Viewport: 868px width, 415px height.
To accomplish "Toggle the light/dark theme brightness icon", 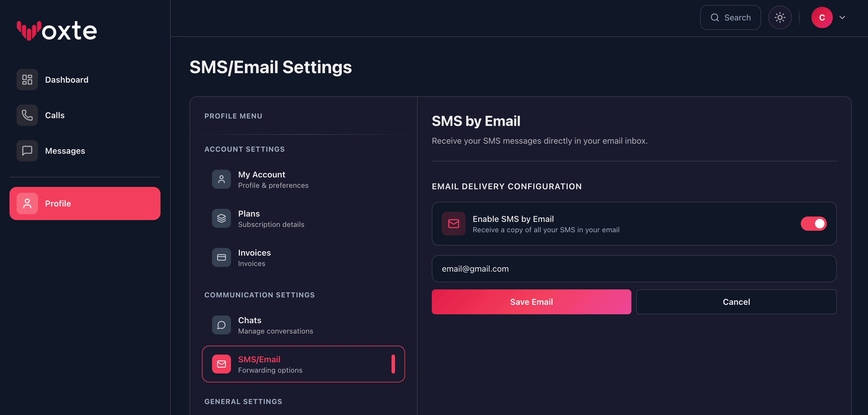I will click(x=780, y=17).
